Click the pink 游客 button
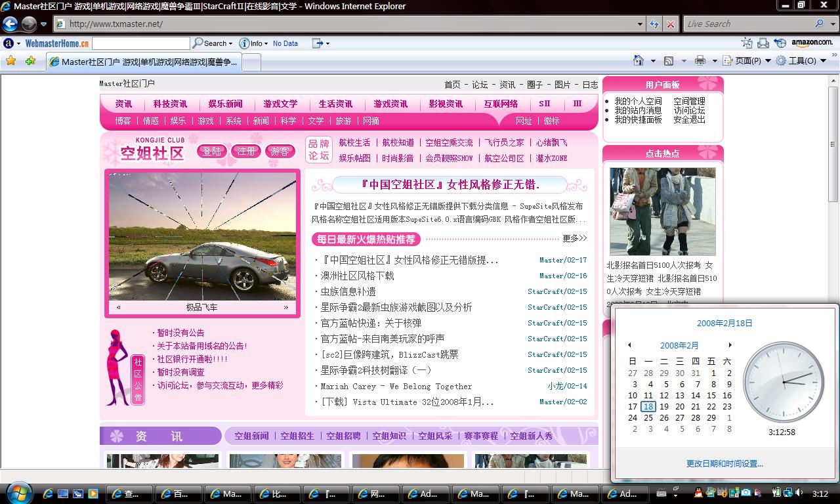The height and width of the screenshot is (504, 840). click(x=280, y=151)
